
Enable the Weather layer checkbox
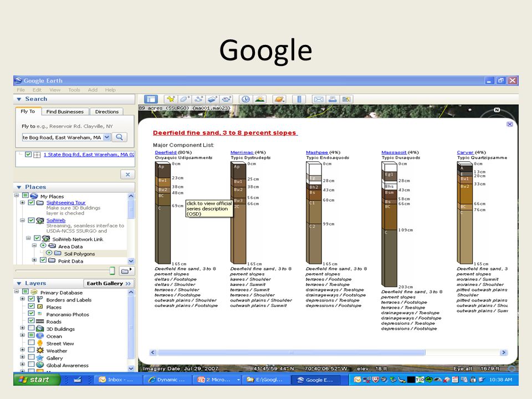(x=31, y=350)
